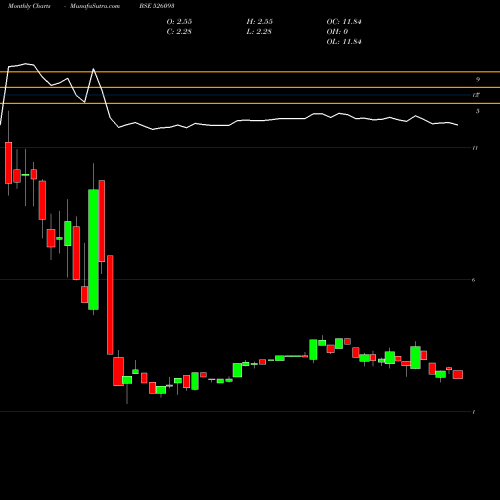Screen dimensions: 500x500
Task: Click the low value 'L: 2.28'
Action: 259,31
